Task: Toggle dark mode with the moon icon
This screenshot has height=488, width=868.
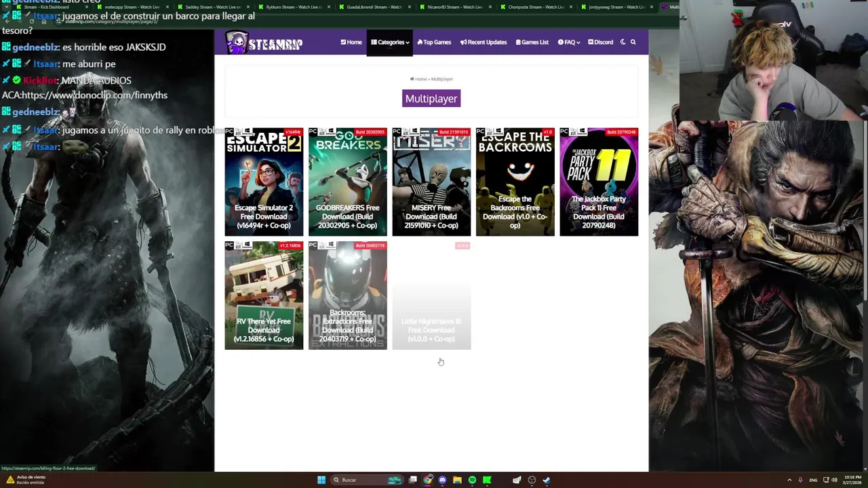Action: pos(623,42)
